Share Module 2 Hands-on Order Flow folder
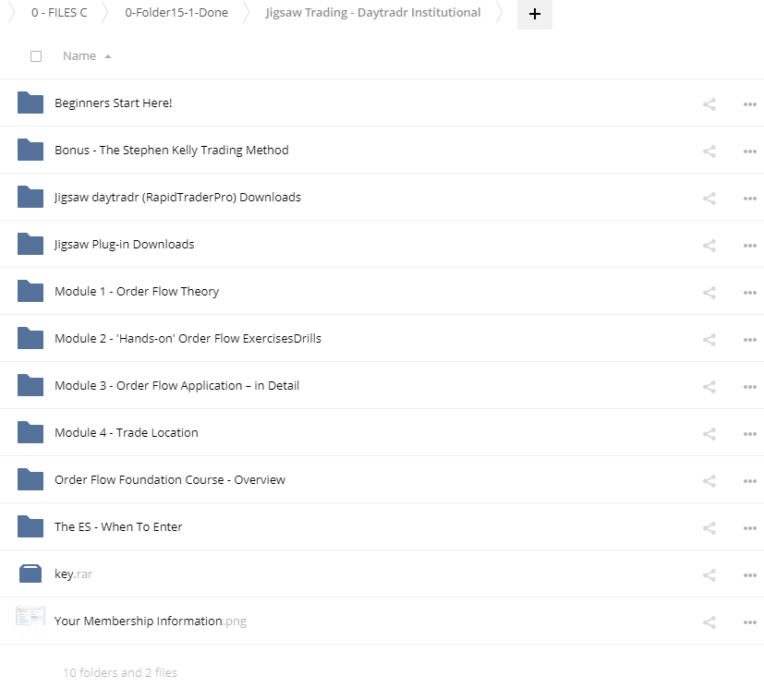Screen dimensions: 764x700 709,340
